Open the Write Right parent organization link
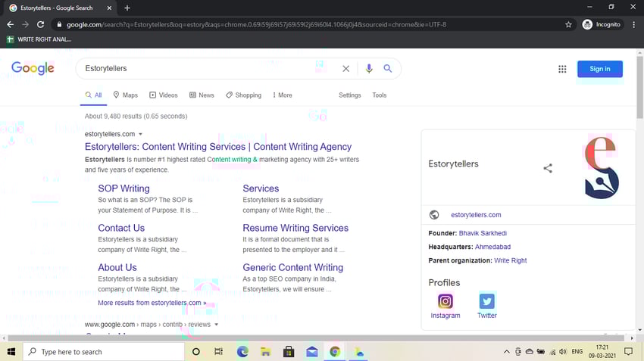This screenshot has width=644, height=361. [510, 260]
